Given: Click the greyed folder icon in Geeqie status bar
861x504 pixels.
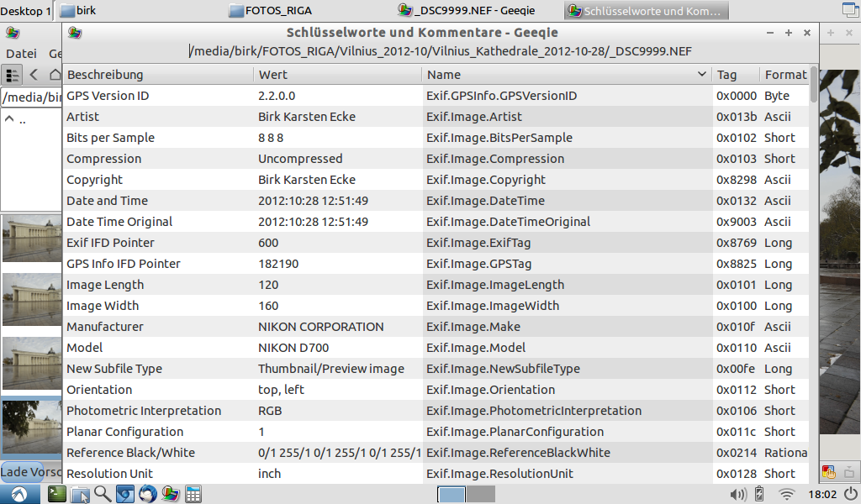Looking at the screenshot, I should click(849, 471).
